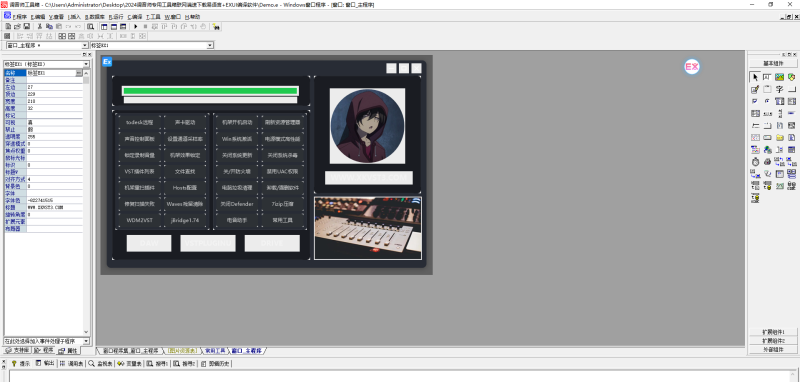The width and height of the screenshot is (800, 382).
Task: Select the picture box component icon
Action: (780, 77)
